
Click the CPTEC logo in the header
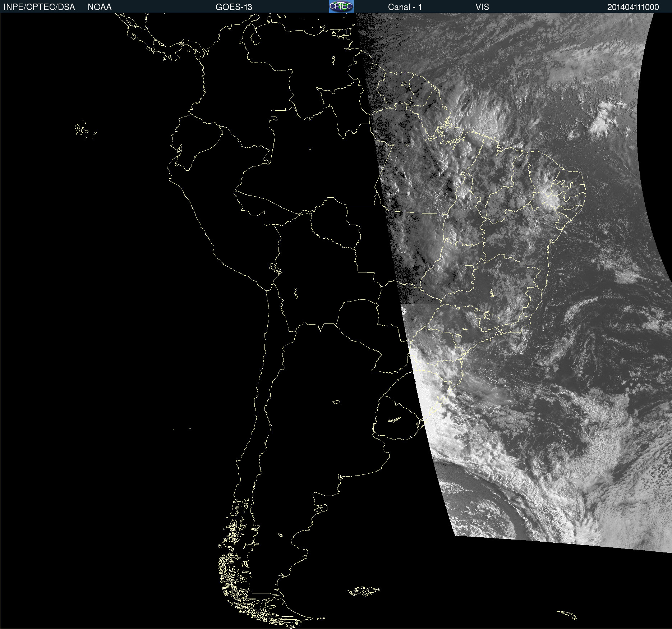tap(341, 6)
